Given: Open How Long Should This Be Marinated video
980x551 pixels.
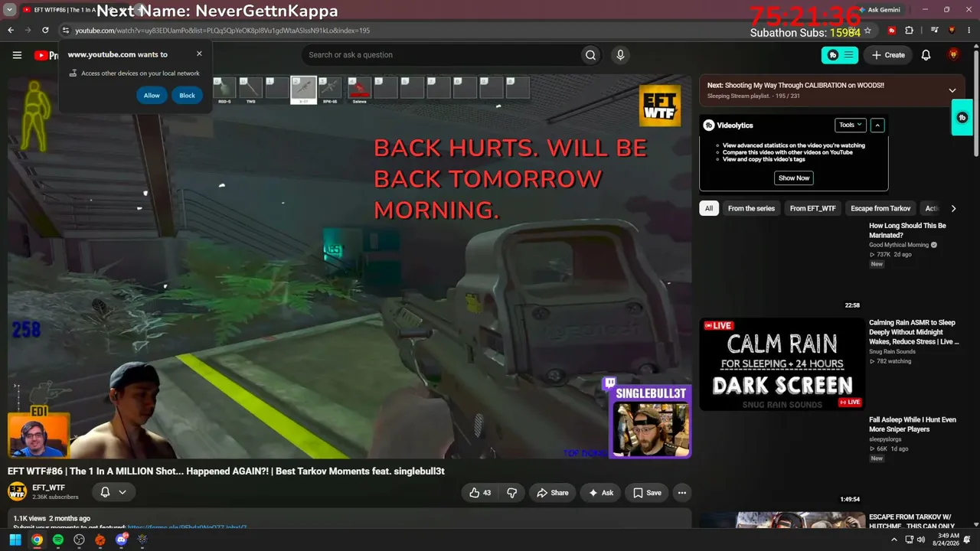Looking at the screenshot, I should (907, 230).
